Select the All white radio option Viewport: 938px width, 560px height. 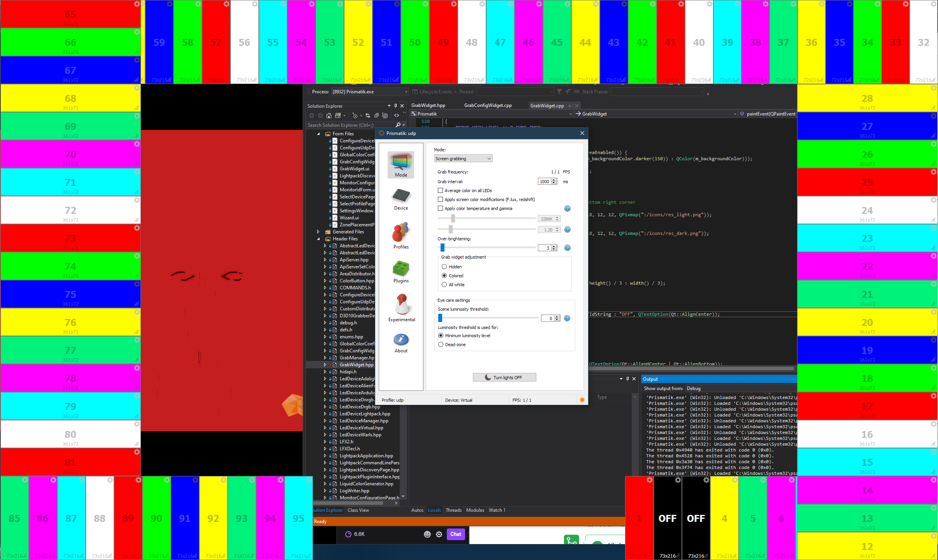point(444,285)
